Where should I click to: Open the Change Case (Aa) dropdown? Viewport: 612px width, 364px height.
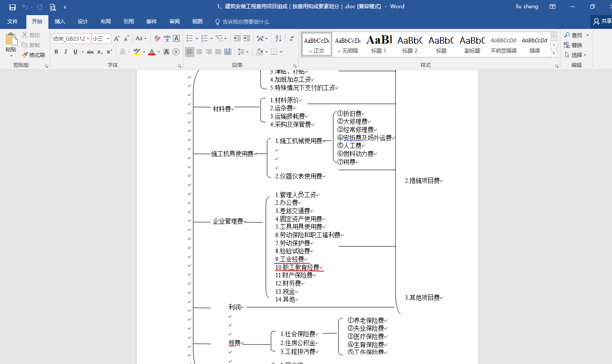pyautogui.click(x=141, y=38)
